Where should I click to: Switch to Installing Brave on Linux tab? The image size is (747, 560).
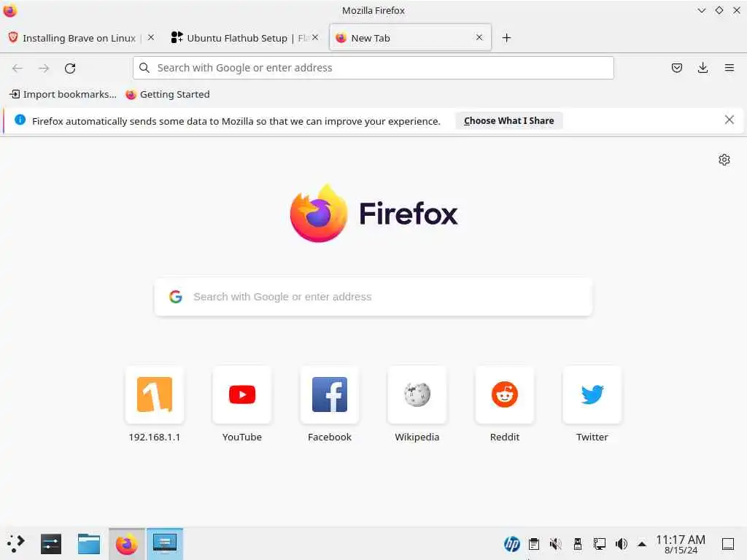(79, 38)
